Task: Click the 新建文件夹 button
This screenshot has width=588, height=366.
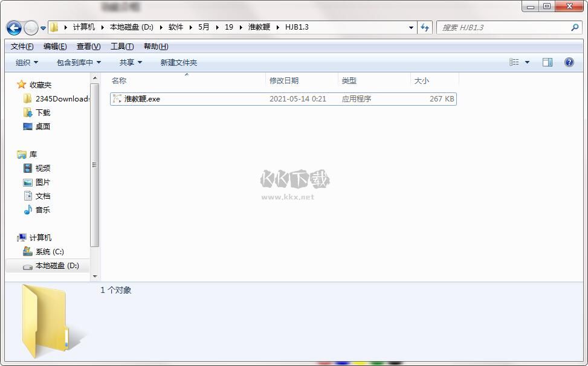Action: tap(178, 62)
